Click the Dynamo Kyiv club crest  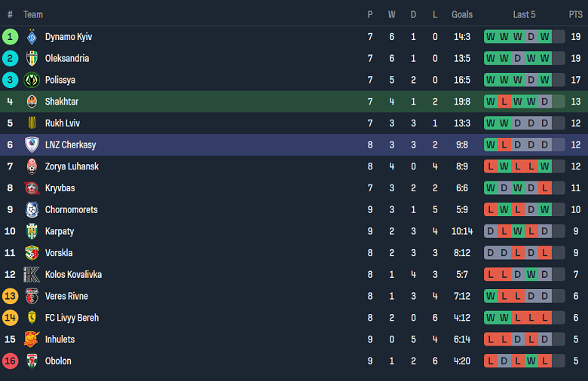32,37
